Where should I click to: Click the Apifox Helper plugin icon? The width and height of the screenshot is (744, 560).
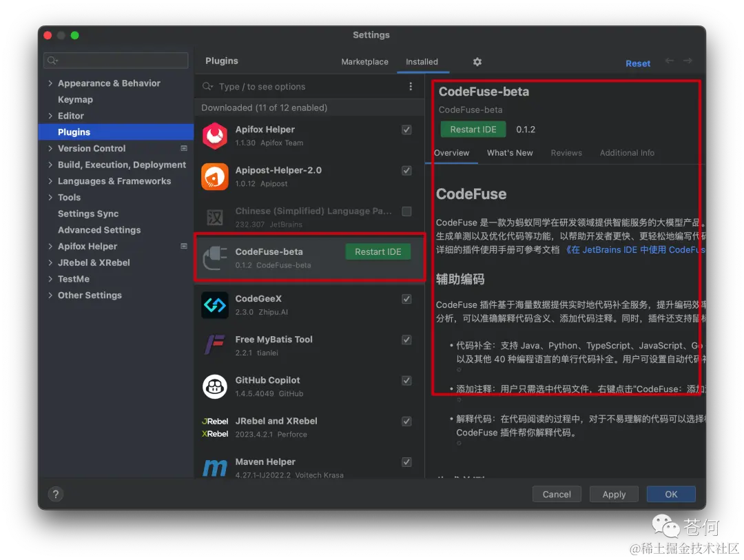215,136
